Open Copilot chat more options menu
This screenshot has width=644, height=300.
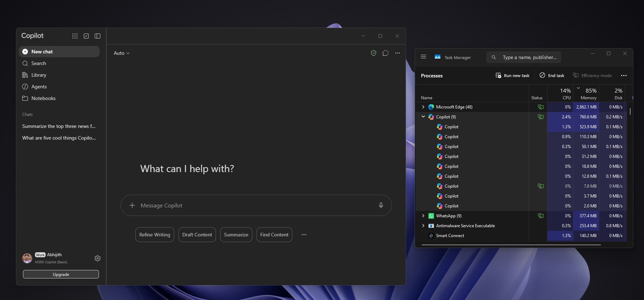(398, 53)
